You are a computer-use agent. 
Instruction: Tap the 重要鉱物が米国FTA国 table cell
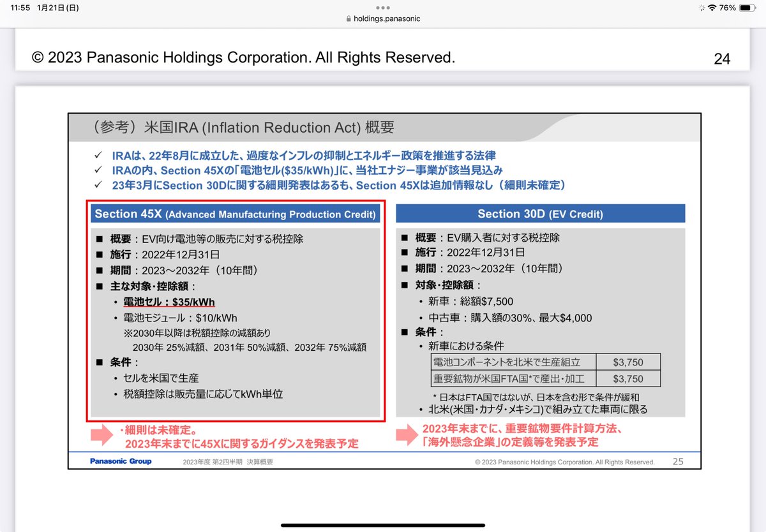513,379
